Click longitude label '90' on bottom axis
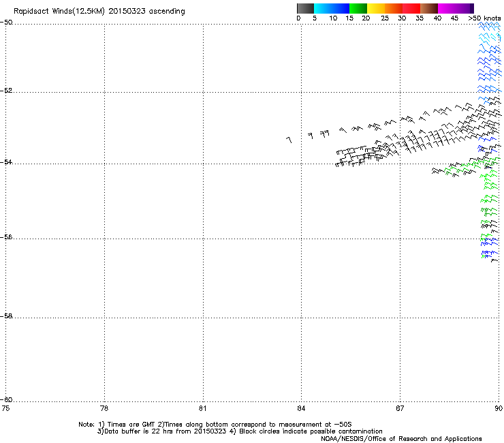Viewport: 504px width, 443px height. click(x=499, y=408)
